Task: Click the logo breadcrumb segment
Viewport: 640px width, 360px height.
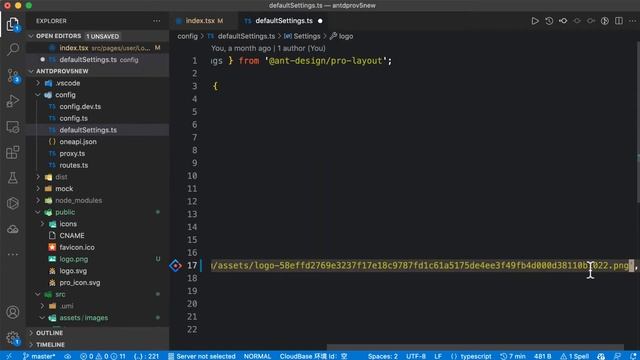Action: click(342, 36)
